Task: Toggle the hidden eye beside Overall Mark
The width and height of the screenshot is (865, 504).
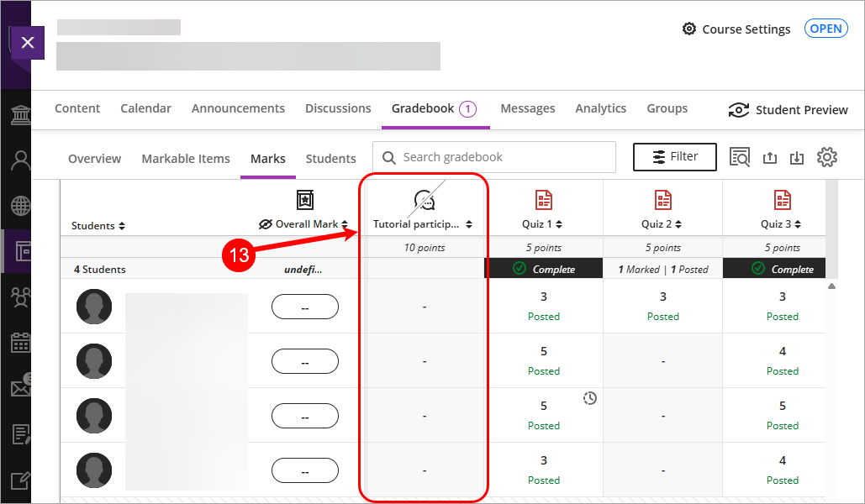Action: [x=266, y=224]
